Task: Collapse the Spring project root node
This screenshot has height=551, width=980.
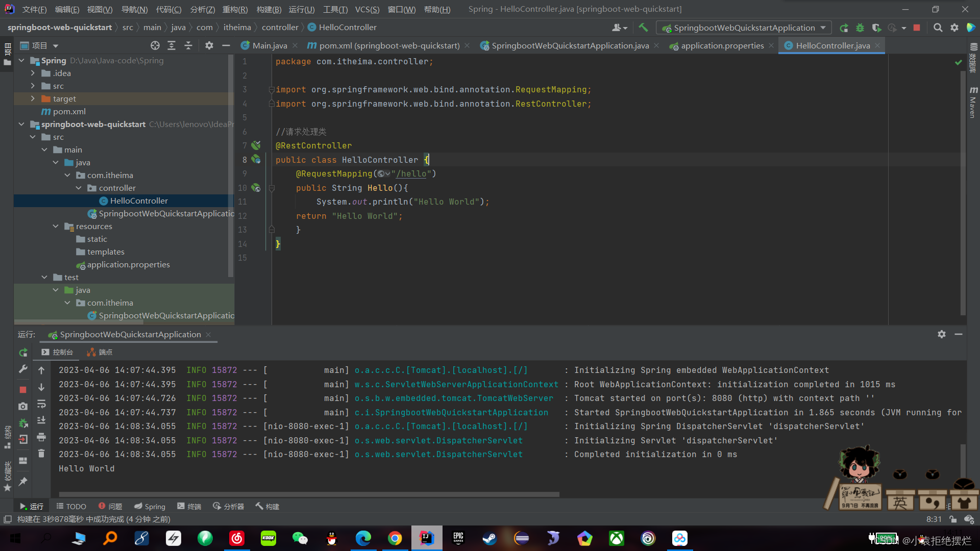Action: pyautogui.click(x=21, y=60)
